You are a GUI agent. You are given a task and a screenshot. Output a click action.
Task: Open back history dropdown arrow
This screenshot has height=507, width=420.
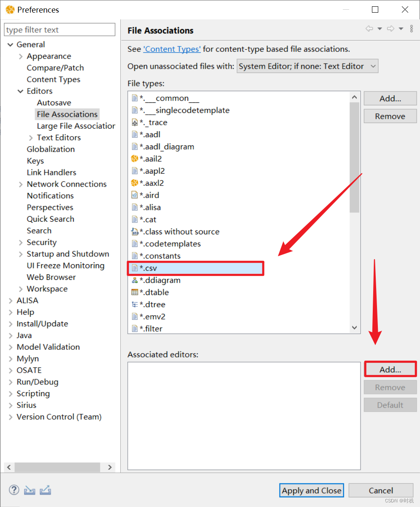tap(380, 29)
